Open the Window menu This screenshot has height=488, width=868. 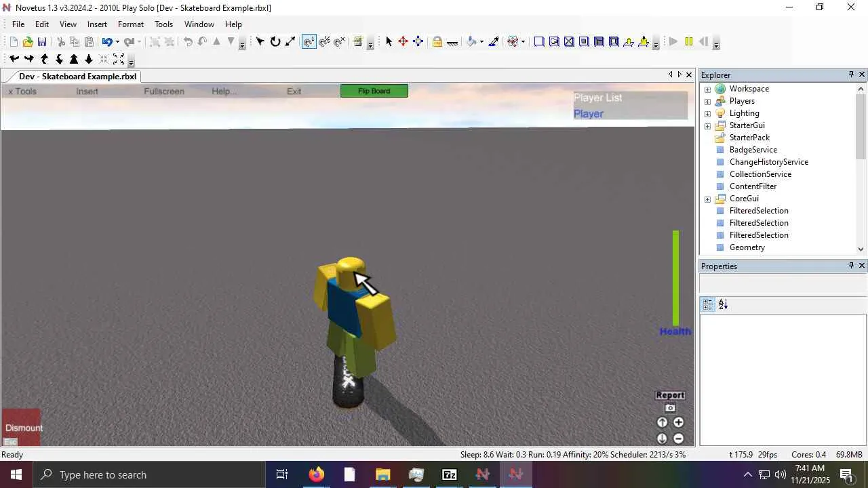[x=199, y=24]
